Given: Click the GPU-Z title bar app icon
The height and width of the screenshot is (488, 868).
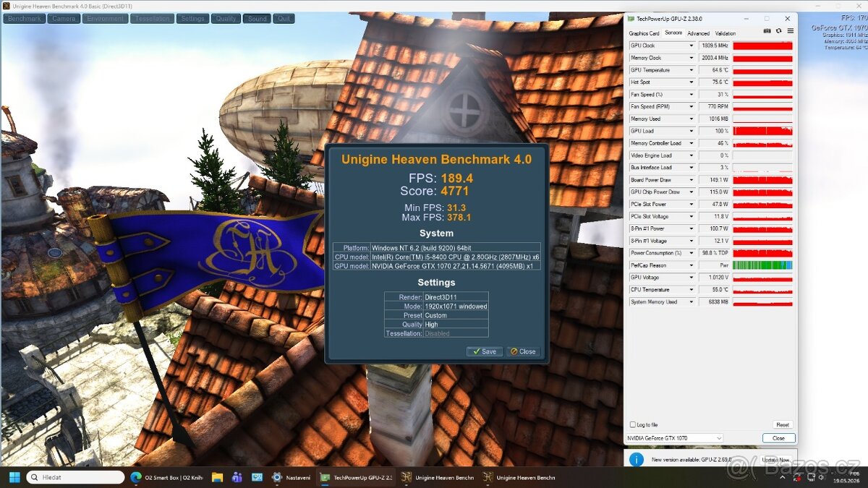Looking at the screenshot, I should 630,19.
